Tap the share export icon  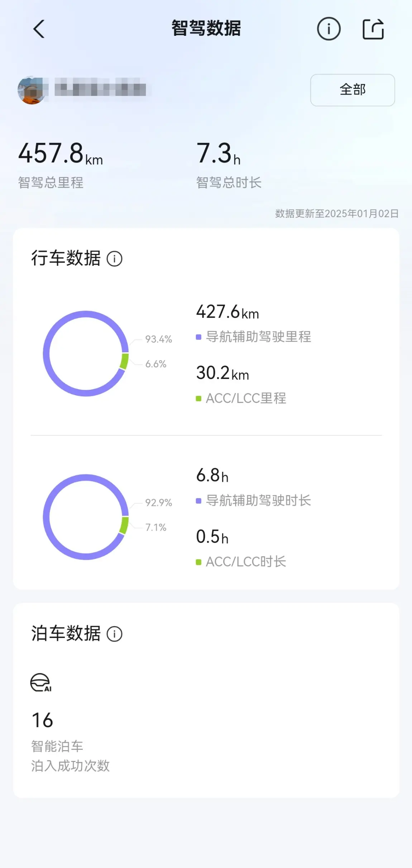coord(373,29)
